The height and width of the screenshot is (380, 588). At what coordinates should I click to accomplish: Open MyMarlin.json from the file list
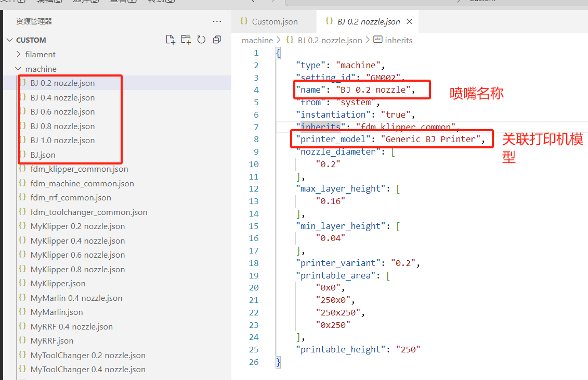[x=56, y=312]
